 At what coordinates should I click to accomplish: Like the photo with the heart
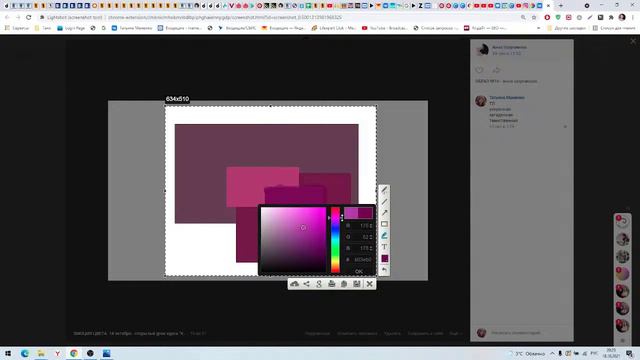[479, 70]
